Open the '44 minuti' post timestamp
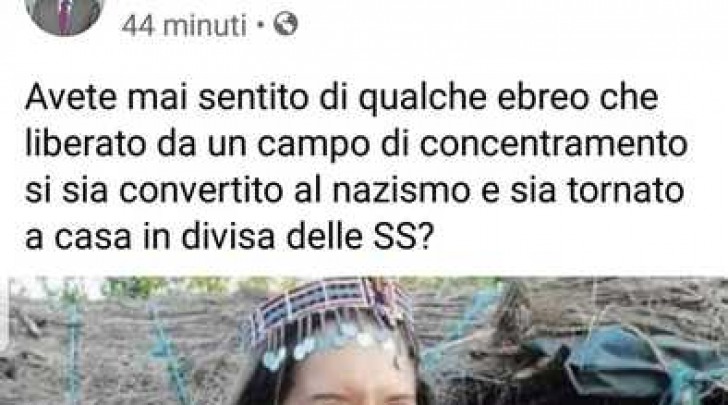Viewport: 728px width, 405px height. [x=184, y=25]
